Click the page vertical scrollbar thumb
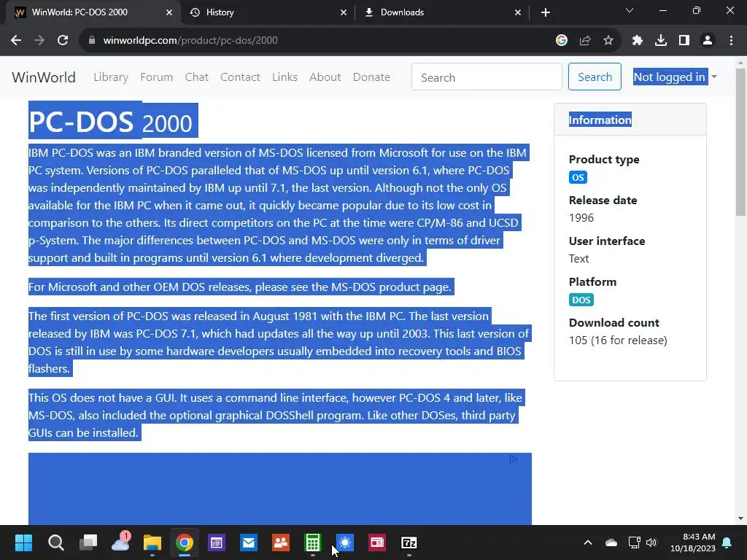The width and height of the screenshot is (747, 560). [x=740, y=142]
